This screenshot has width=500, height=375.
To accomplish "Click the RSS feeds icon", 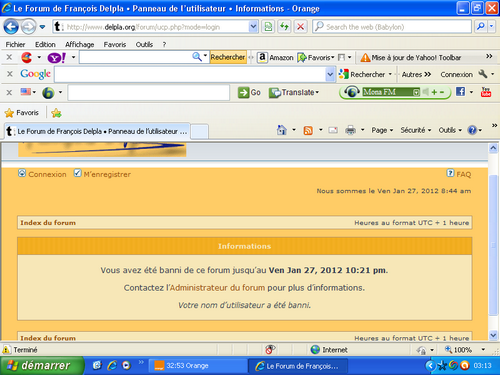I will coord(308,130).
